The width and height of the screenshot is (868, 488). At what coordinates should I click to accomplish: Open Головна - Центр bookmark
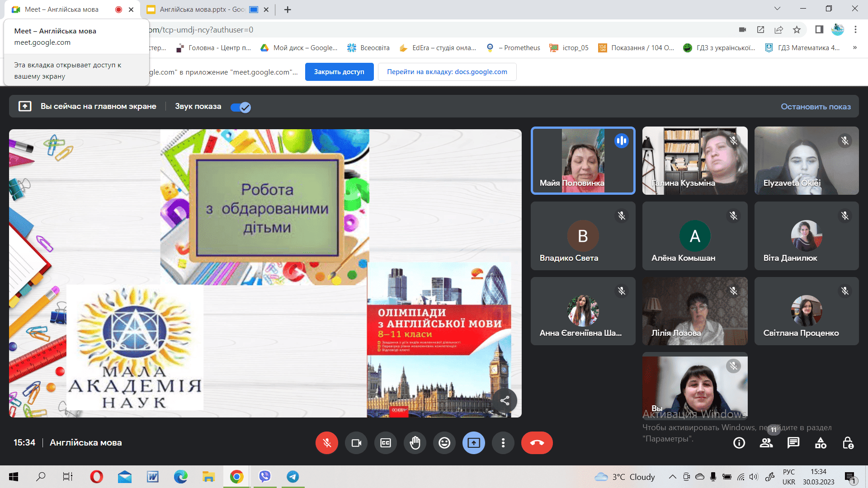213,48
